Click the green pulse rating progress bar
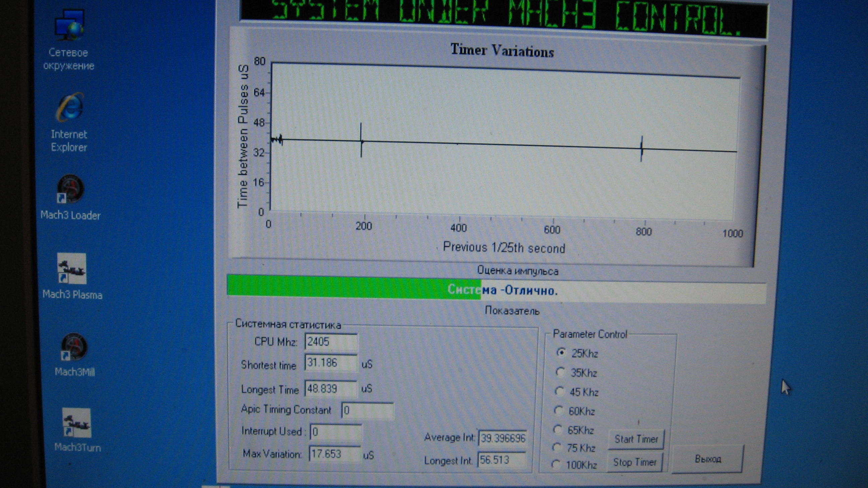The height and width of the screenshot is (488, 868). (x=354, y=287)
